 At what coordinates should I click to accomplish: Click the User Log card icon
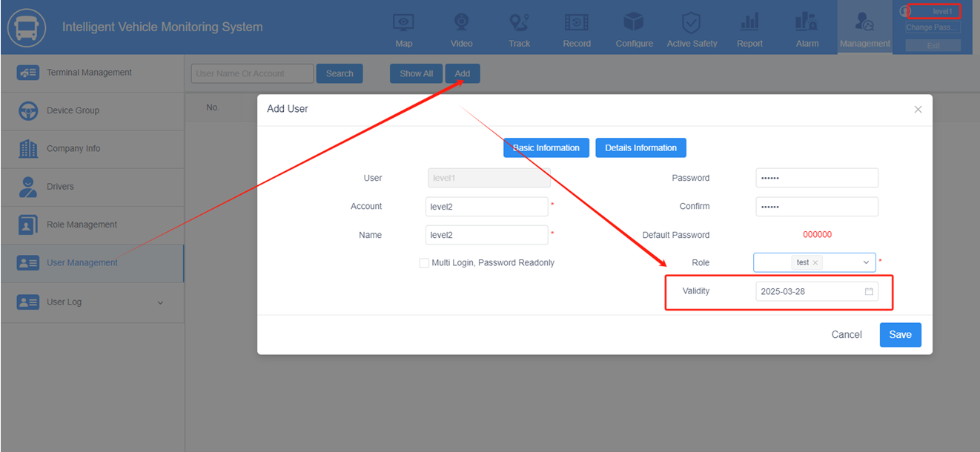click(x=28, y=302)
